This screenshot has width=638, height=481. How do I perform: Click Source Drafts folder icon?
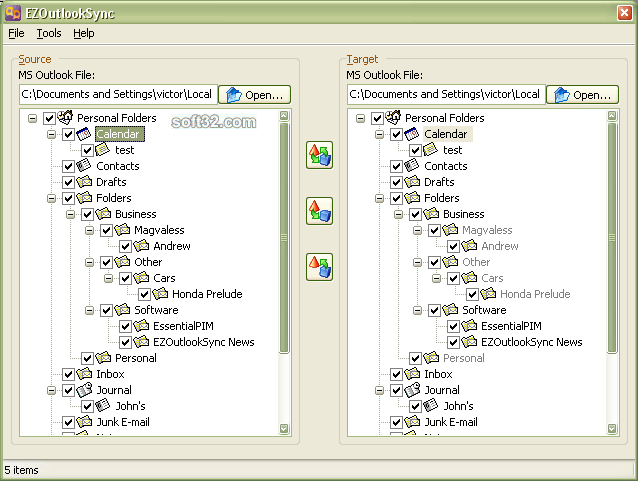(84, 181)
